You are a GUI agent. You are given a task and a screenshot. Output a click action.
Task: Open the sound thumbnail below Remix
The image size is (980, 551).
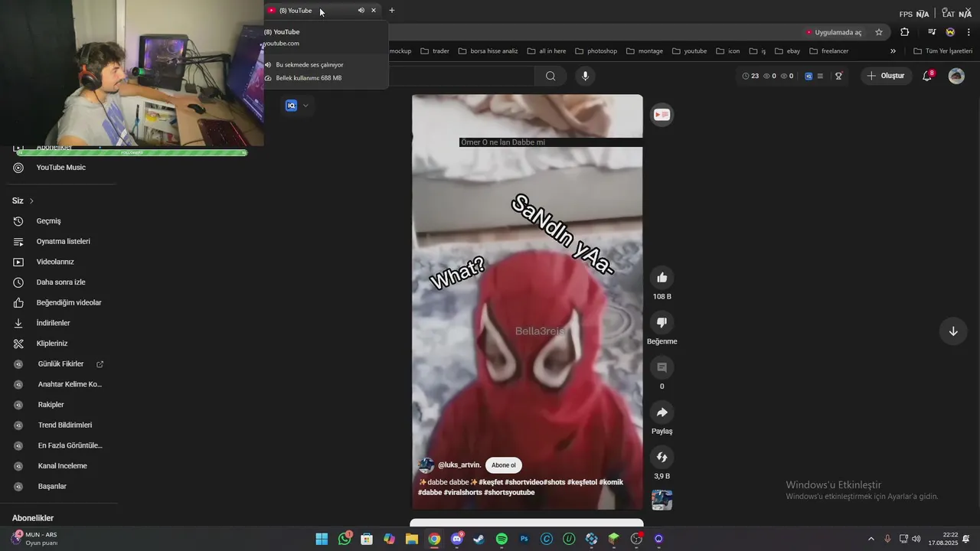pos(662,500)
